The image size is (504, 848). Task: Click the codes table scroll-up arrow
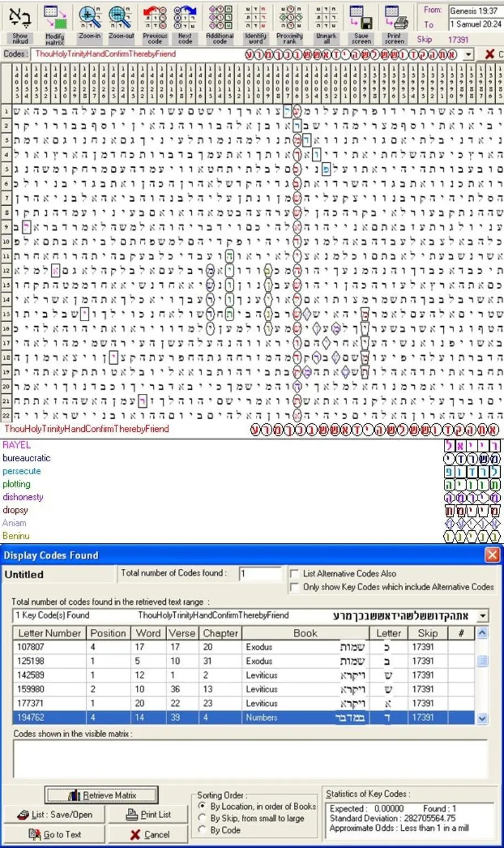[482, 632]
